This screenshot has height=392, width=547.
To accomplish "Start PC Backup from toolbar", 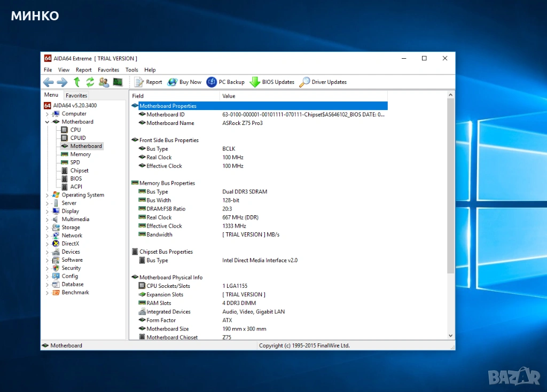I will 225,82.
